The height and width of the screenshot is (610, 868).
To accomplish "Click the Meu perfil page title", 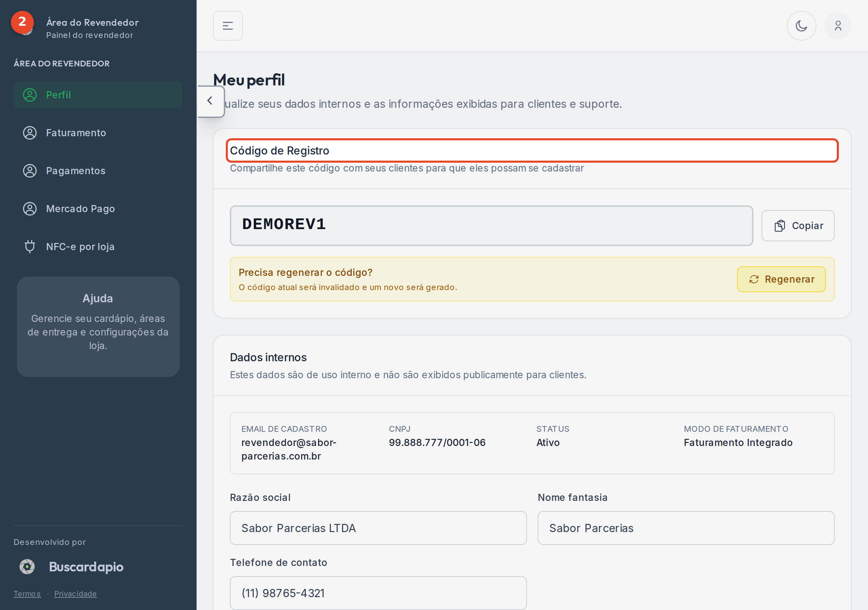I will pyautogui.click(x=249, y=80).
